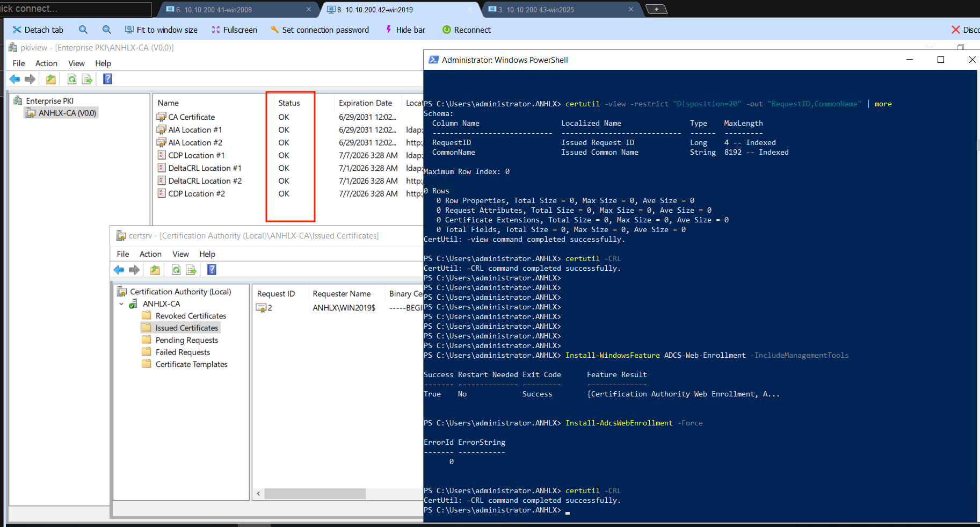Viewport: 980px width, 527px height.
Task: Open certsrv Help menu
Action: coord(207,254)
